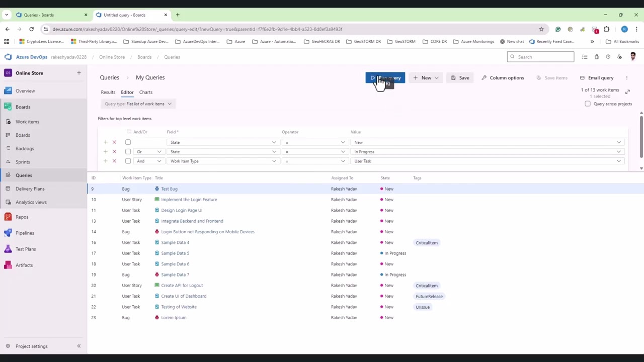The width and height of the screenshot is (644, 362).
Task: Open the help icon in the header
Action: pos(608,57)
